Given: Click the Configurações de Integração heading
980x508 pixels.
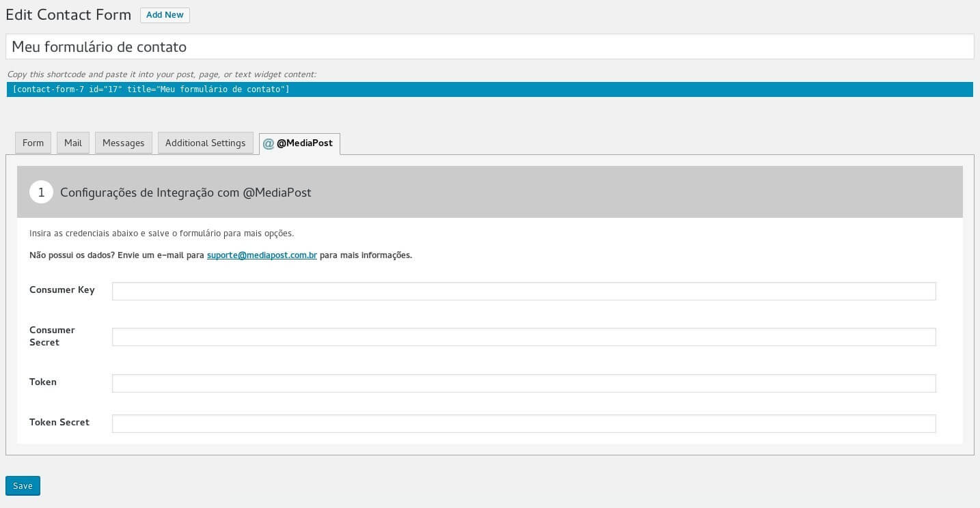Looking at the screenshot, I should pos(186,193).
